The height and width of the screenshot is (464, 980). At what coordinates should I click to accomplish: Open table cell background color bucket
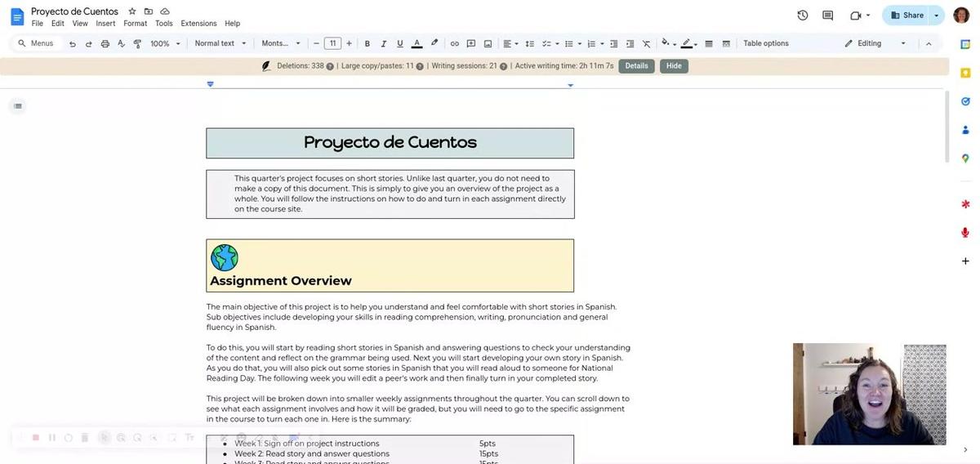668,44
